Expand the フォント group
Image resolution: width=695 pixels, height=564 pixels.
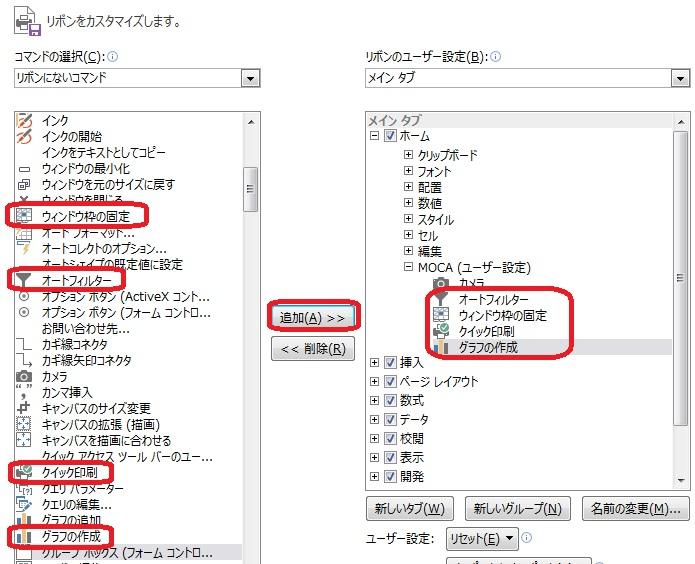pyautogui.click(x=408, y=171)
